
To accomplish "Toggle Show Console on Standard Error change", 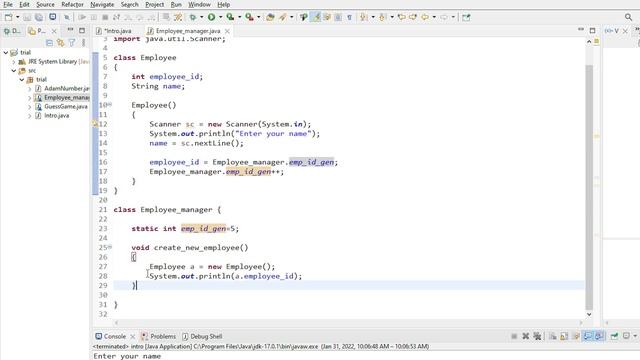I will pyautogui.click(x=599, y=336).
